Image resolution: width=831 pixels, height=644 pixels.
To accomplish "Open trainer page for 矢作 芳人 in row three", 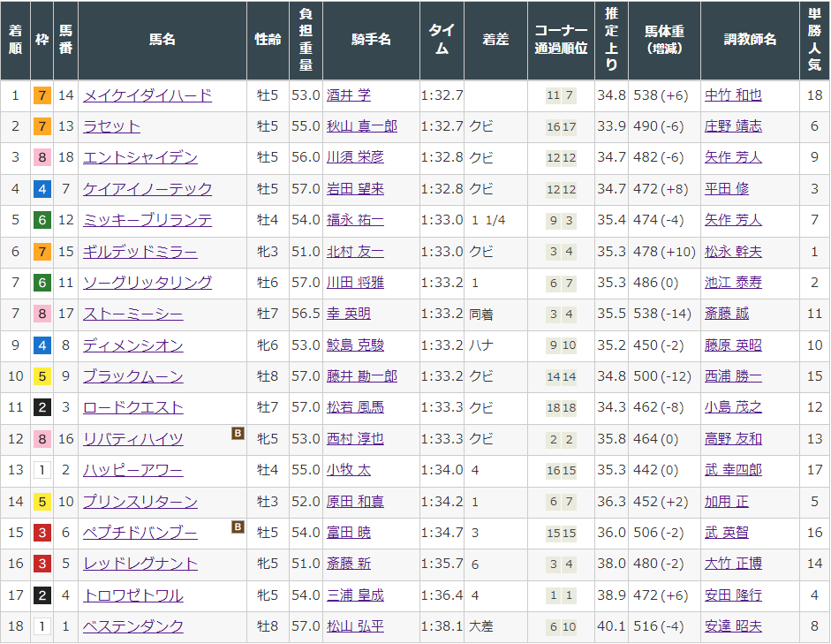I will click(733, 157).
